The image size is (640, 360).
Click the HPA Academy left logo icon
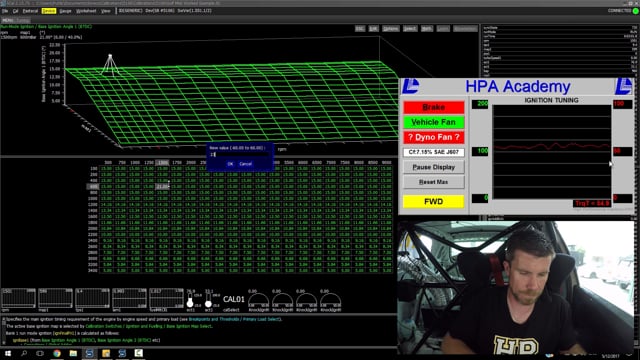point(410,86)
